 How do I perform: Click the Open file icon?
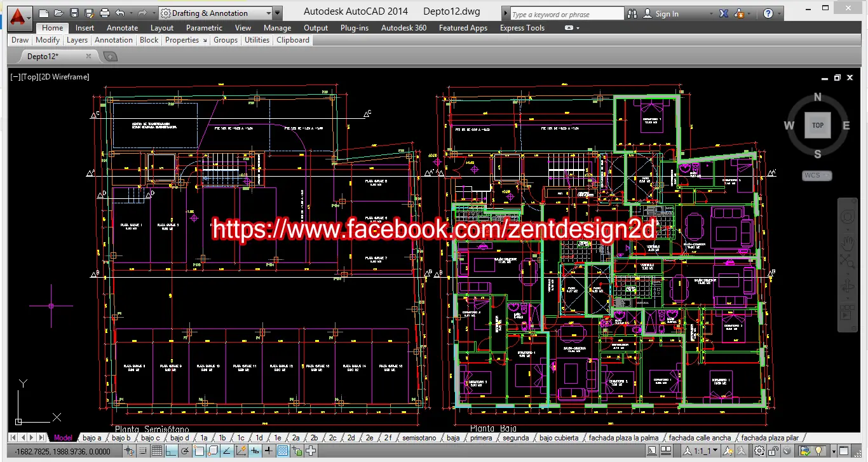[x=58, y=13]
